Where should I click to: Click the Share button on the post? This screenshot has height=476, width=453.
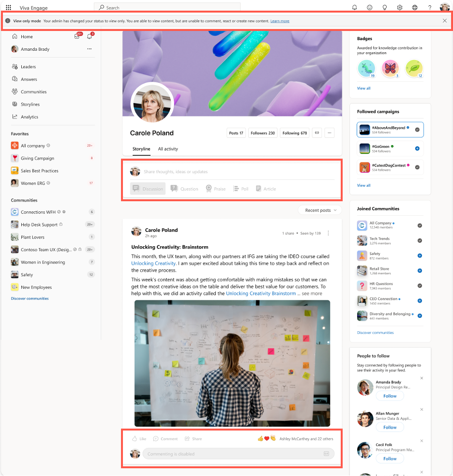[194, 439]
